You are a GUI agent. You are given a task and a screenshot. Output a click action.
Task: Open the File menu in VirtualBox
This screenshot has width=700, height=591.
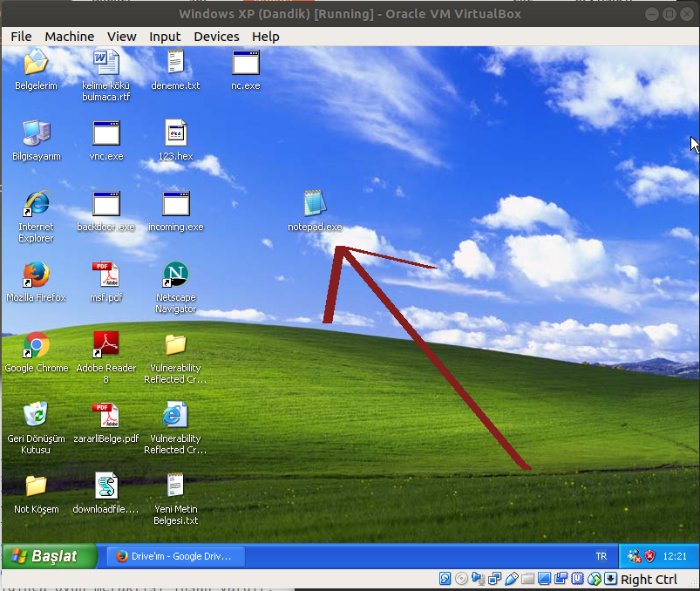(x=21, y=37)
